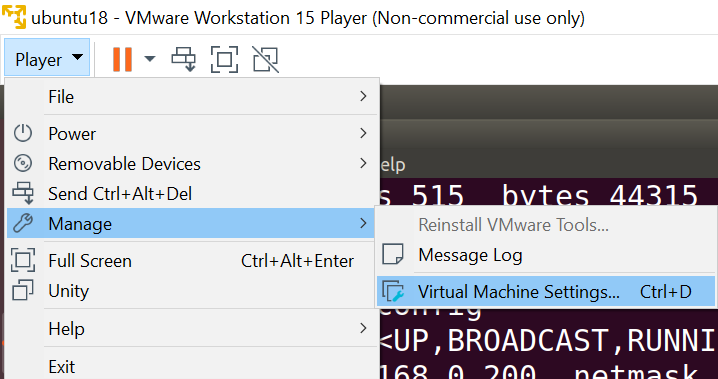Click the Unity mode toolbar icon
Viewport: 718px width, 379px height.
(x=266, y=60)
